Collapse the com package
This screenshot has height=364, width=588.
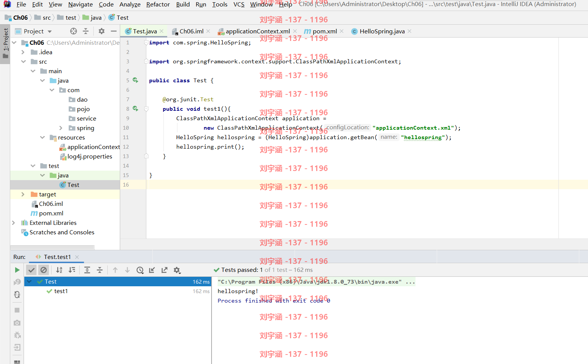pyautogui.click(x=52, y=90)
